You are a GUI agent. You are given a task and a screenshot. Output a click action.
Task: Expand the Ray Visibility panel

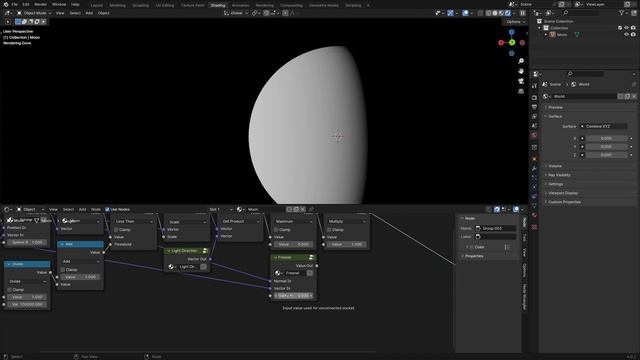pyautogui.click(x=559, y=175)
